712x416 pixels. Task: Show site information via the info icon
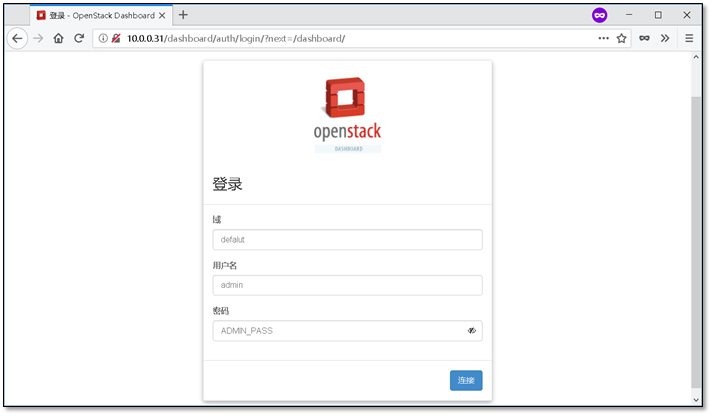click(x=104, y=39)
